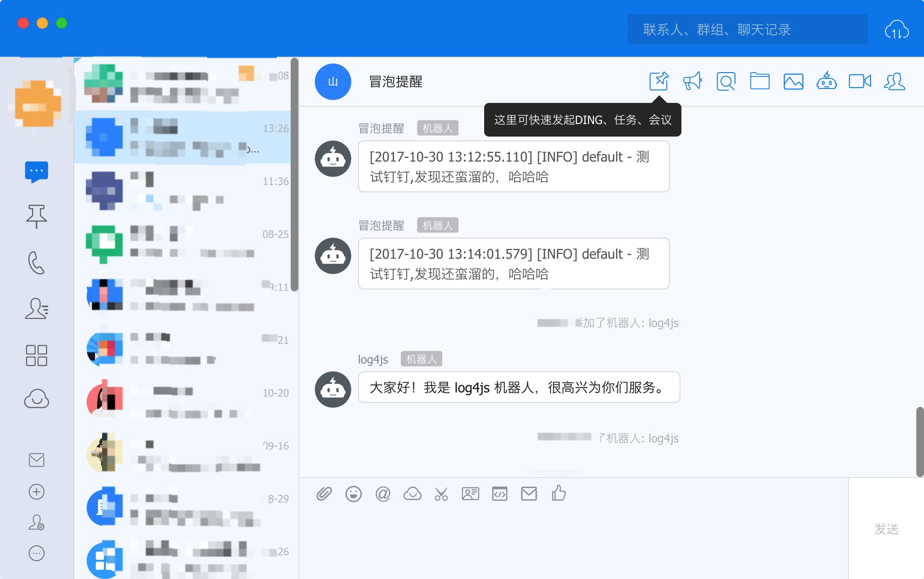Screen dimensions: 924x579
Task: Attach a file with the paperclip icon
Action: 324,494
